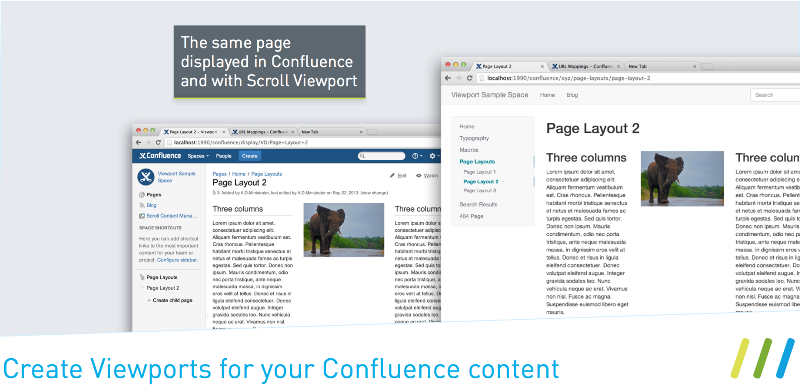Image resolution: width=800 pixels, height=391 pixels.
Task: Select Page Layout 3 in the Viewport side menu
Action: 480,190
